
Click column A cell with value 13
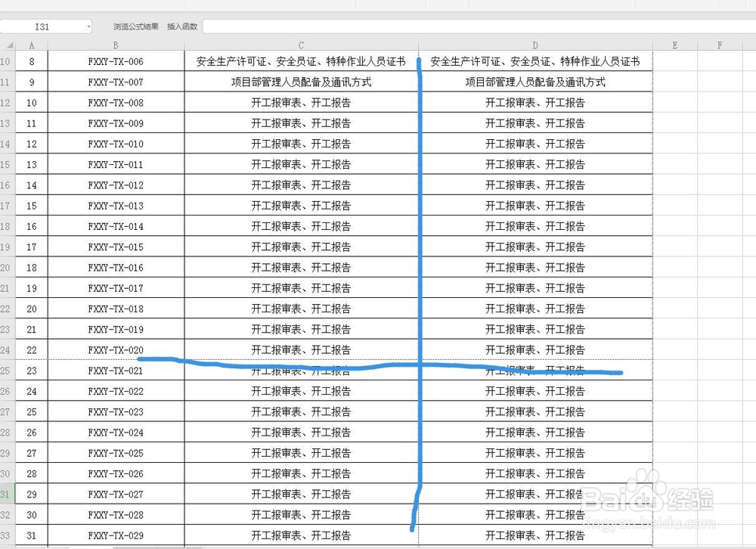point(32,165)
